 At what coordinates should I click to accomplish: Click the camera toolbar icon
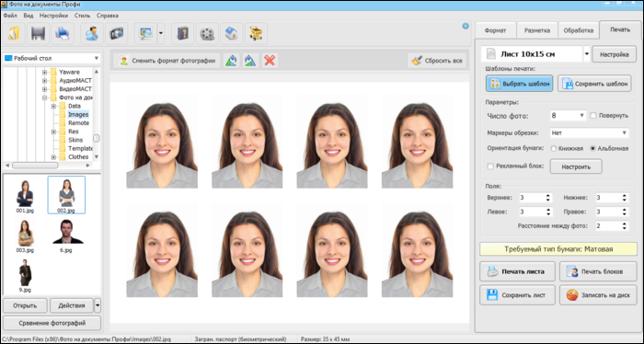tap(116, 34)
